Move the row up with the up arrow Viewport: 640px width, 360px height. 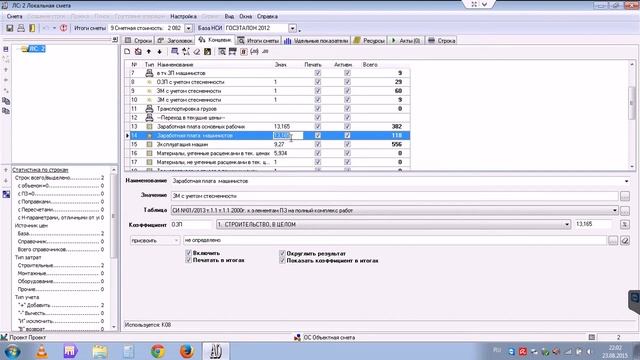coord(149,51)
